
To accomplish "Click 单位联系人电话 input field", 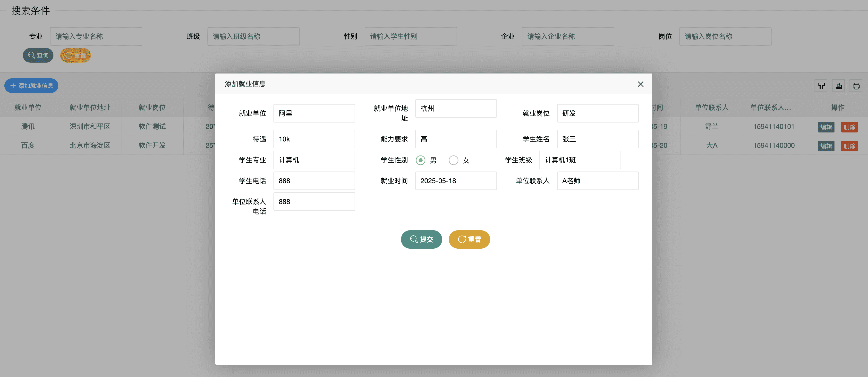I will click(314, 202).
